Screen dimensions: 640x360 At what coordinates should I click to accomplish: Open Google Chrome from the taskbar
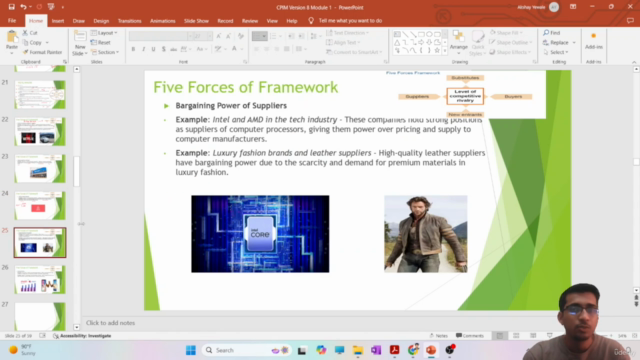pos(413,350)
